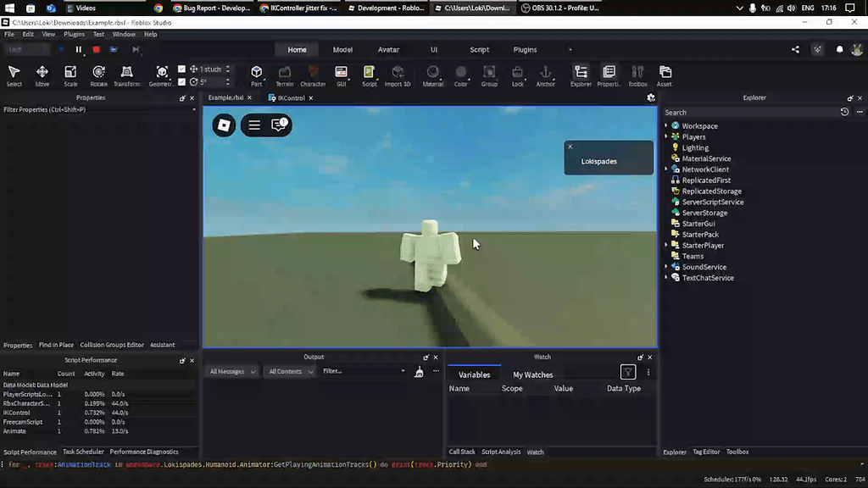Expand the TextChatService node

point(666,278)
